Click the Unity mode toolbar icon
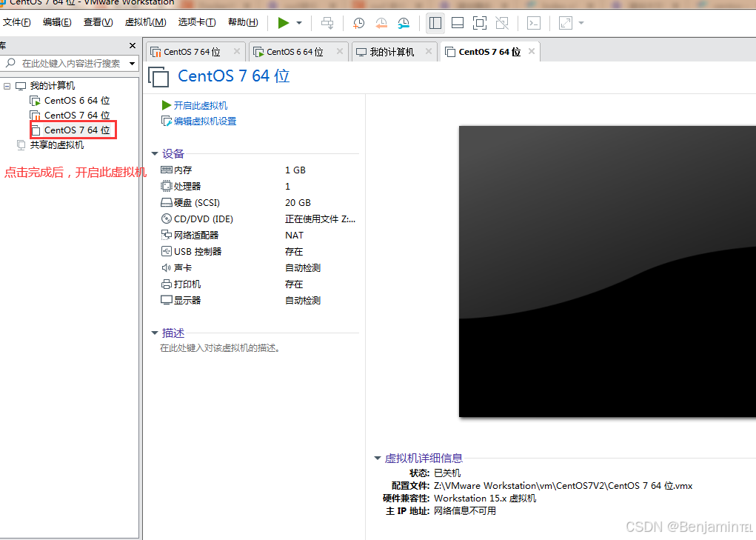Screen dimensions: 756x540 [502, 23]
